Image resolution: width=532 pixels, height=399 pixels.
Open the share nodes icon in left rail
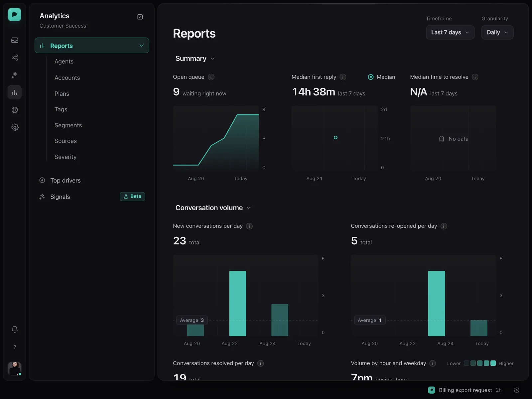15,58
